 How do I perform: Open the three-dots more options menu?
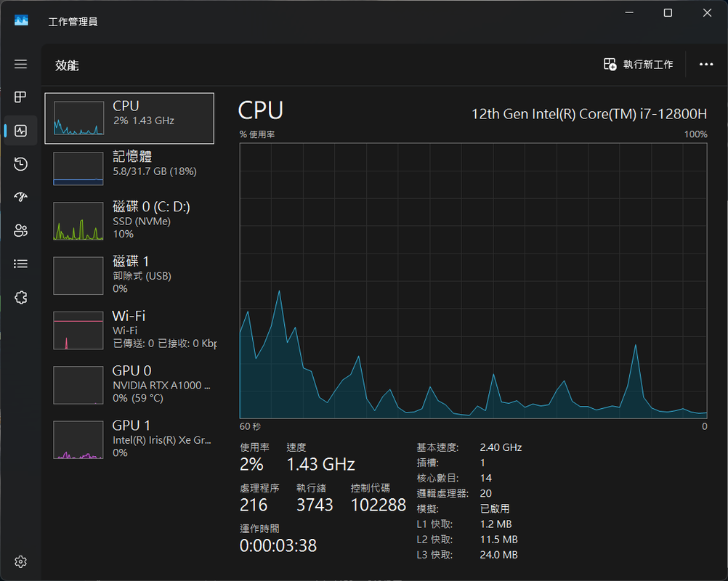[706, 64]
